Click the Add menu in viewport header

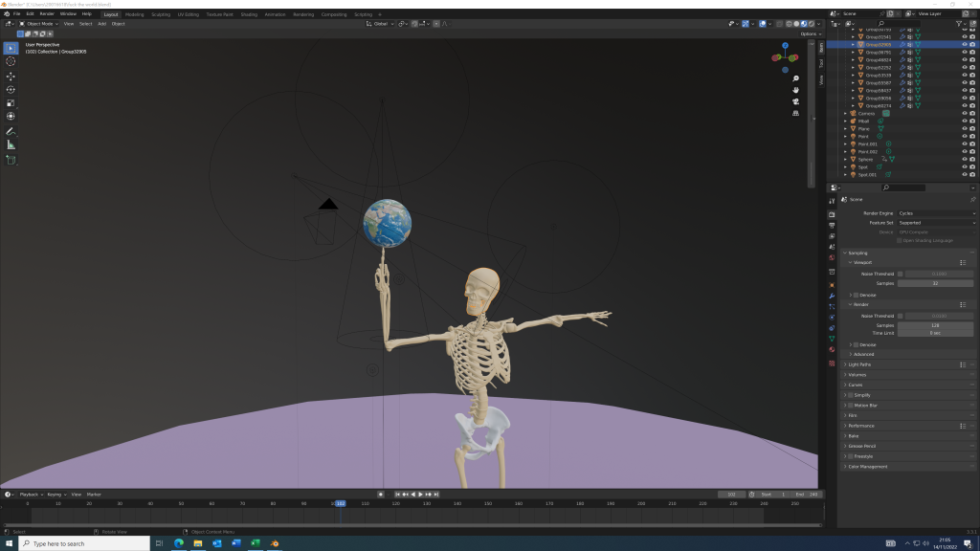[101, 24]
